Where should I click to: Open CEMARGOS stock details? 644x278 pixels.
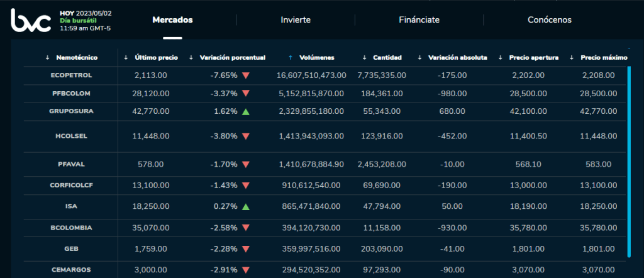click(x=71, y=270)
